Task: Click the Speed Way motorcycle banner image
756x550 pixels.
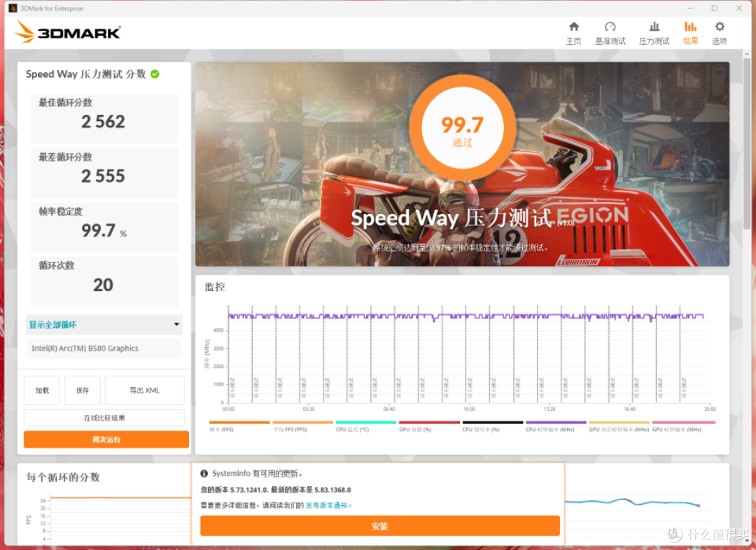Action: 463,164
